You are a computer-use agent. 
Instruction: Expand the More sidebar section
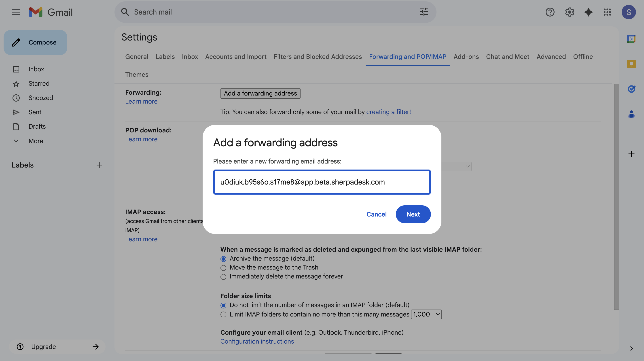click(x=36, y=141)
